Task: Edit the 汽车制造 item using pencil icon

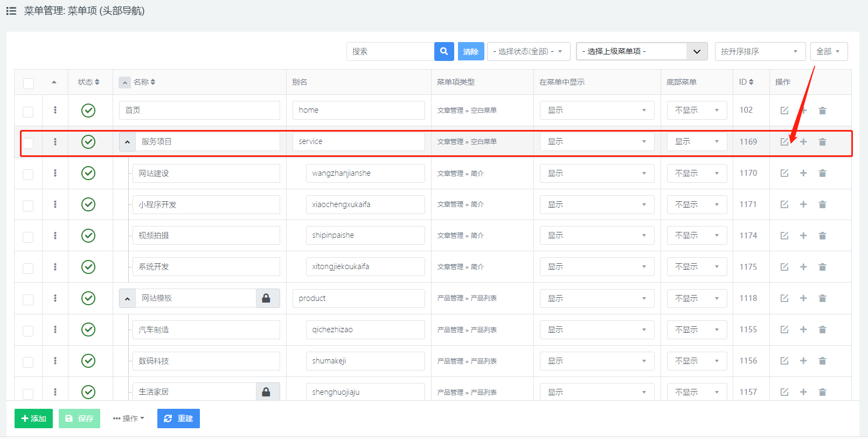Action: [784, 330]
